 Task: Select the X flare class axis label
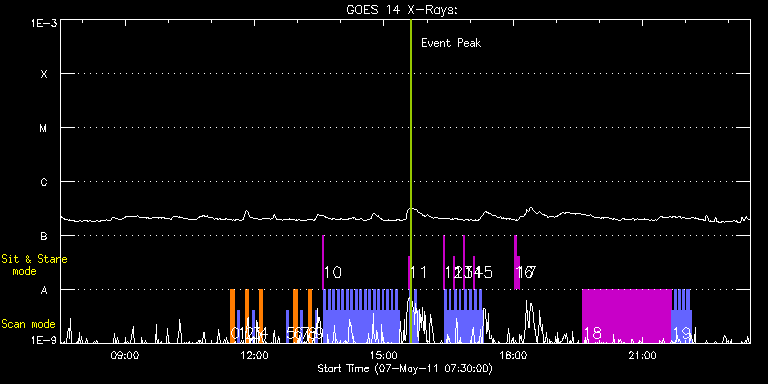(44, 74)
